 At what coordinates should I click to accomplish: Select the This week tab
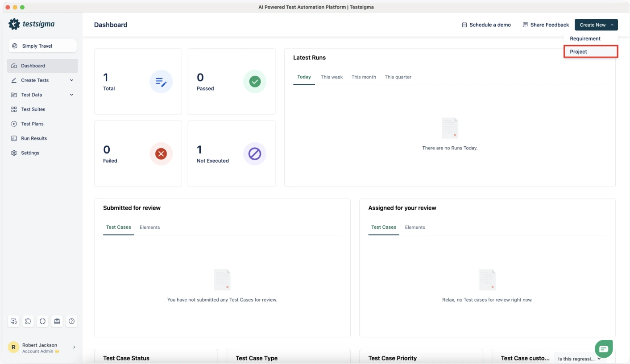click(x=332, y=77)
